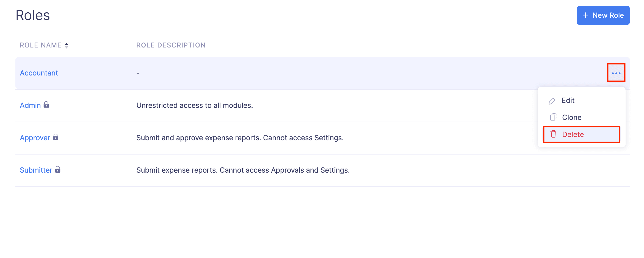Click the plus icon in New Role
The height and width of the screenshot is (258, 644).
[x=585, y=15]
